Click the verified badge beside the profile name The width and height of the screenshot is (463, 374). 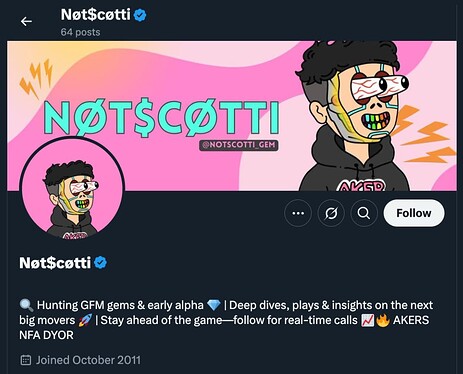(100, 263)
